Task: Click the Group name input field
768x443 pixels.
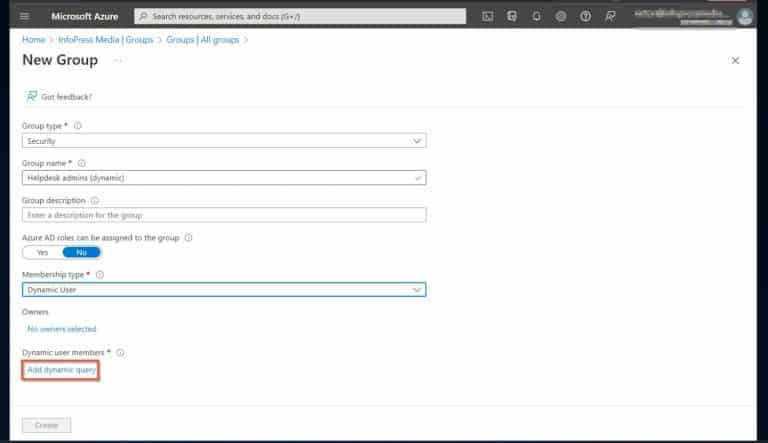Action: tap(224, 178)
